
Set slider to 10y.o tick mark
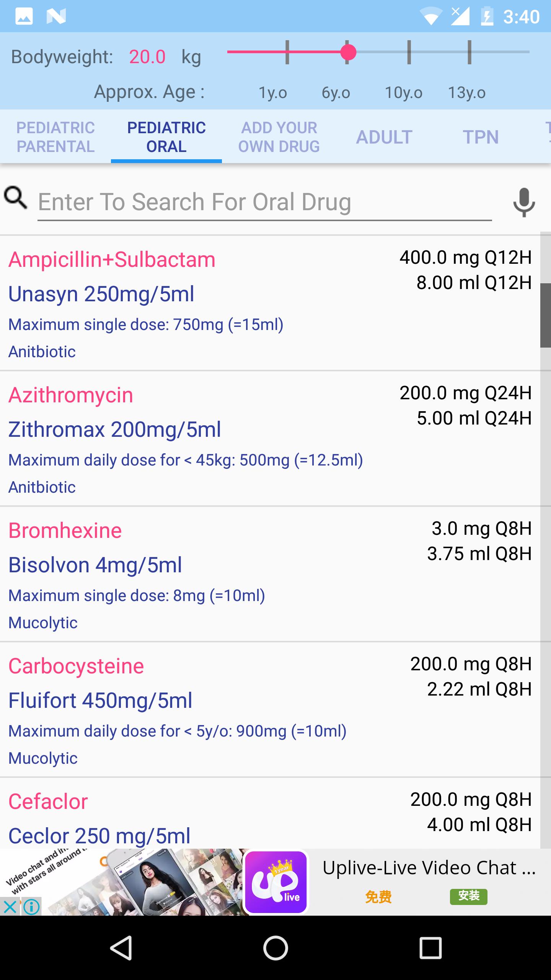[409, 52]
